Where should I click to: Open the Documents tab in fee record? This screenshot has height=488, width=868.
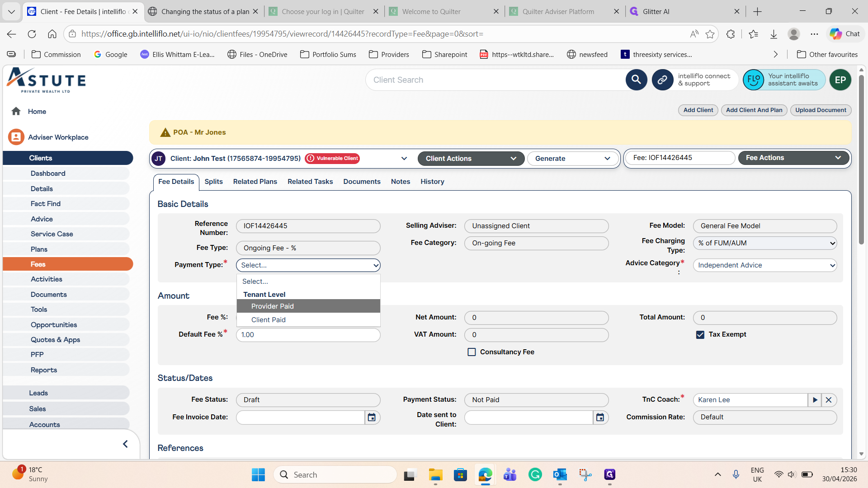point(362,182)
